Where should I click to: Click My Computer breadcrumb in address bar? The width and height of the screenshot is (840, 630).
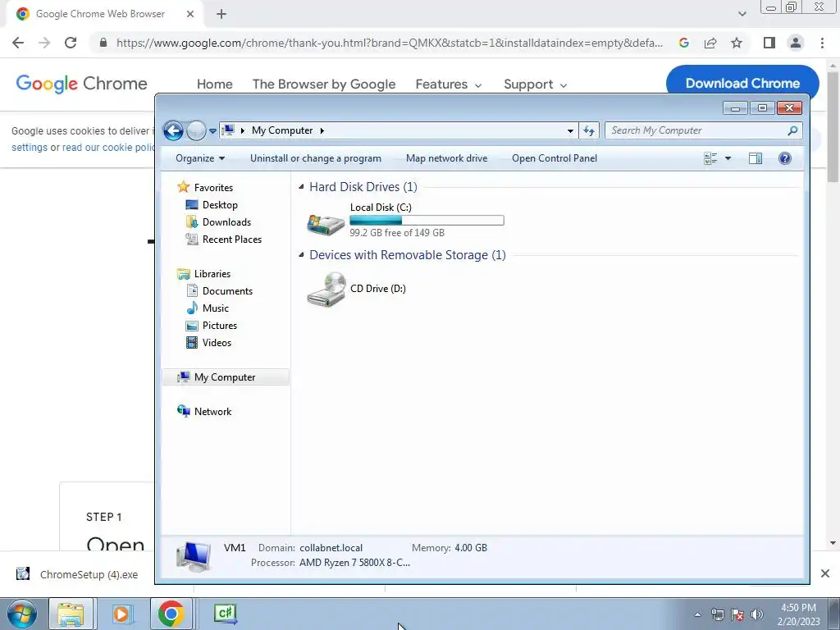(282, 130)
